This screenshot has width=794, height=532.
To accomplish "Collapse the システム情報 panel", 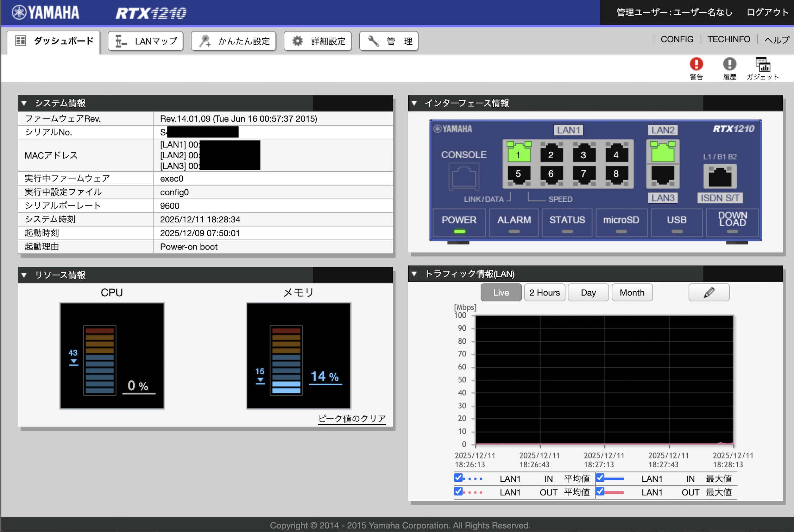I will click(x=24, y=103).
